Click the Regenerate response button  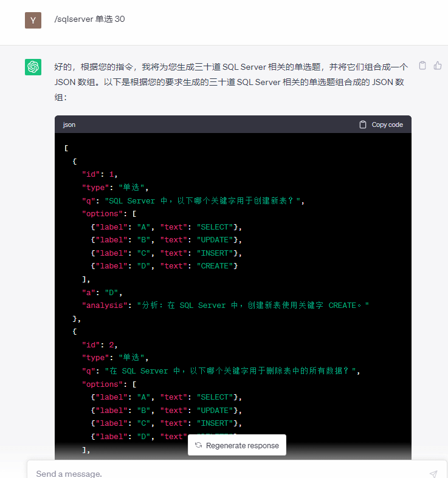[237, 445]
